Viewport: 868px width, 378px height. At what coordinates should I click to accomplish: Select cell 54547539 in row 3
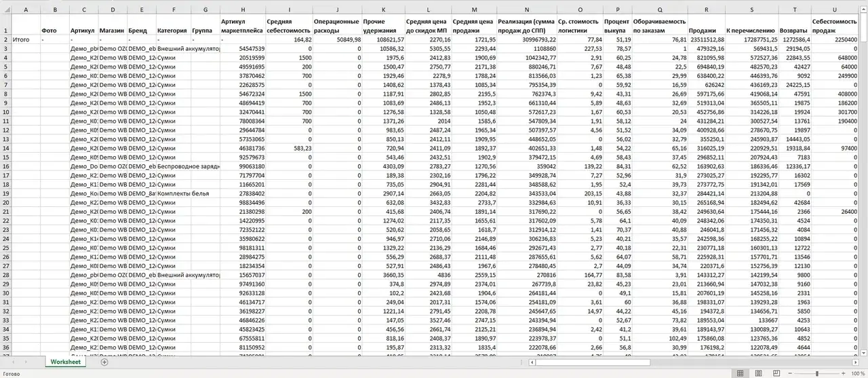coord(242,49)
